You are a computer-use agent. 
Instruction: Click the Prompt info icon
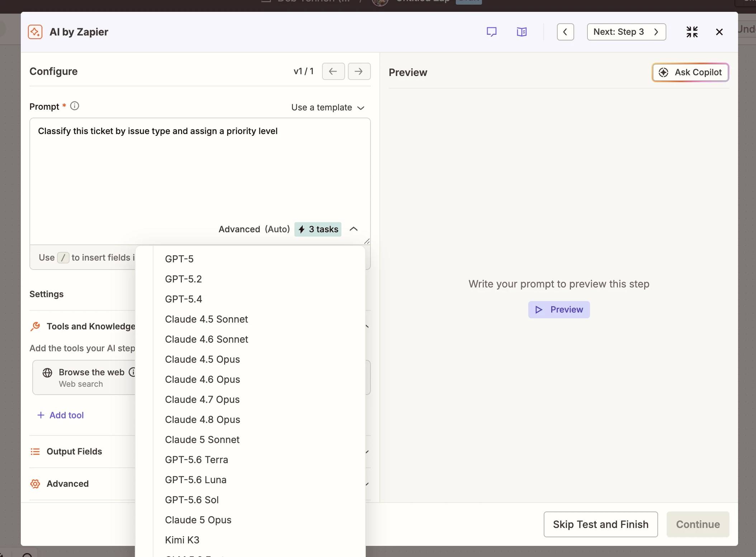[x=75, y=106]
